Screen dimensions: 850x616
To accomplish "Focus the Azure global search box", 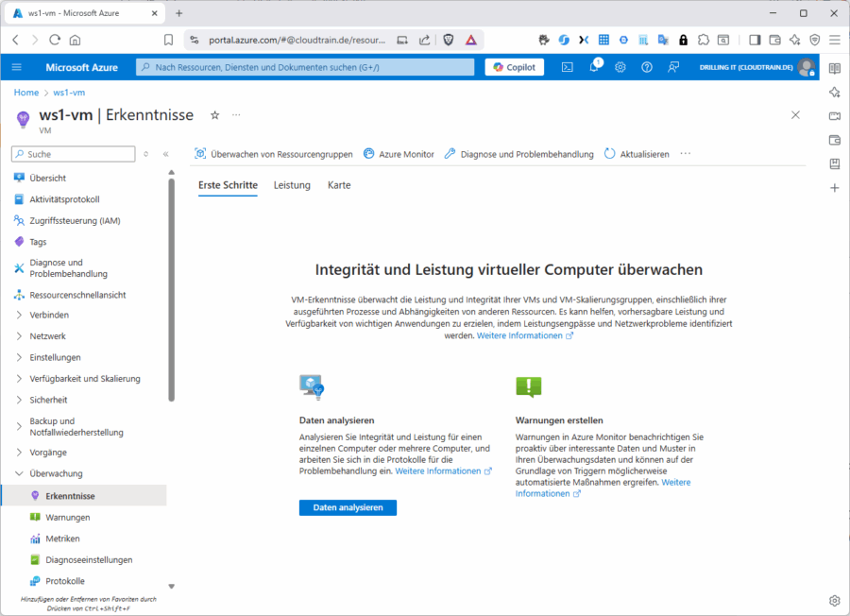I will point(305,67).
